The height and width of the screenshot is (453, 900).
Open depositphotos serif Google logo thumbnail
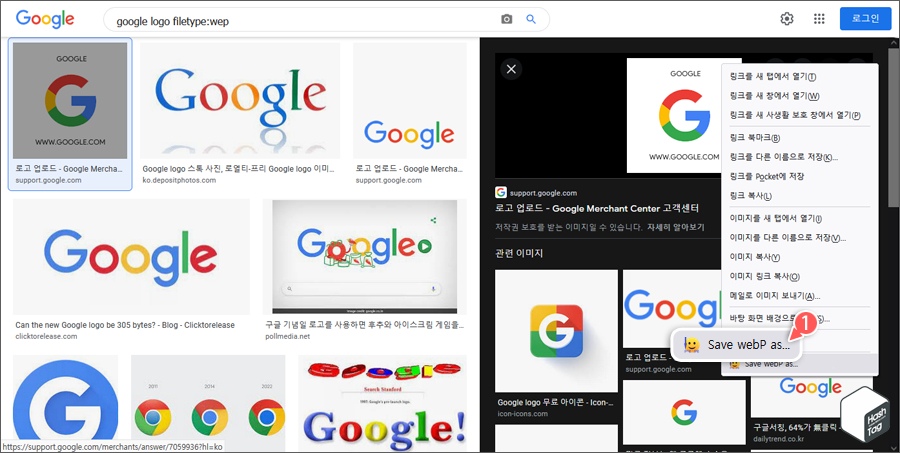tap(240, 100)
